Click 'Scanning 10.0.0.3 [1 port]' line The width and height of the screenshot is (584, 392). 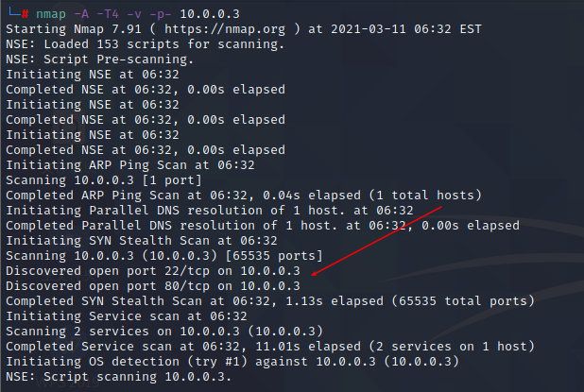click(x=104, y=180)
